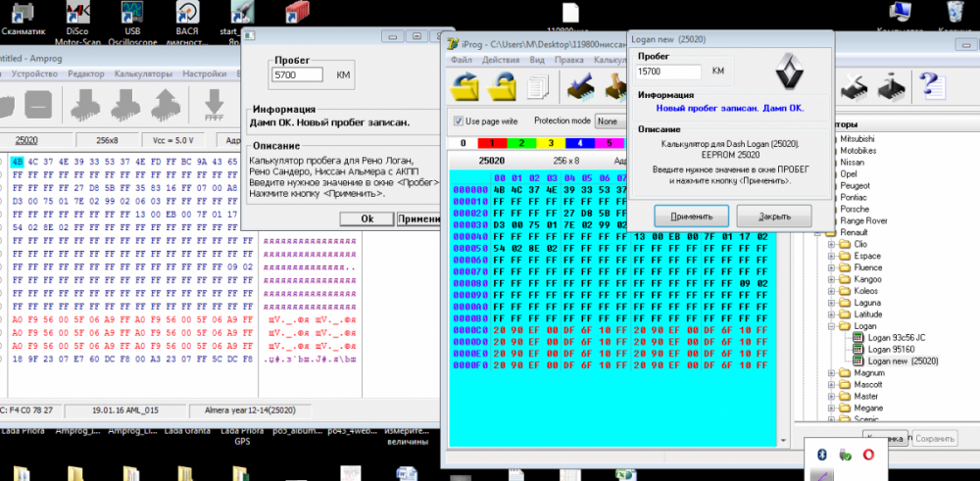Expand the Koleos folder node
980x481 pixels.
(x=832, y=291)
